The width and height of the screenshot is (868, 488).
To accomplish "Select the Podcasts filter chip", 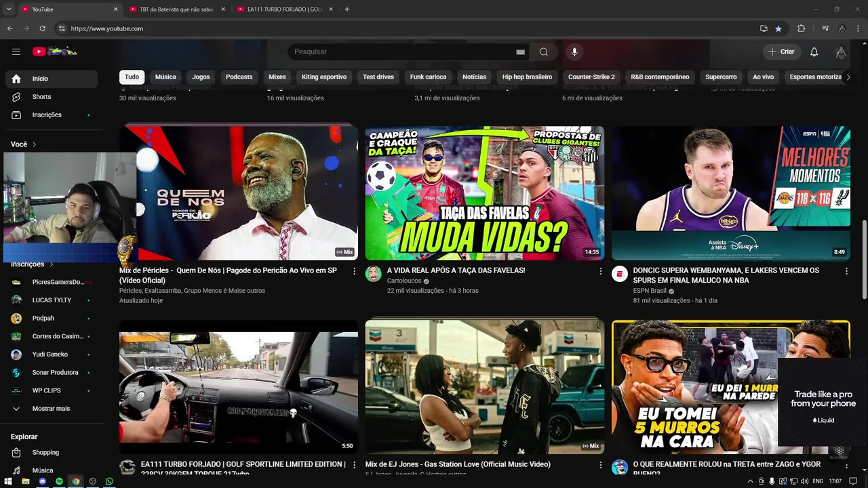I will coord(239,77).
